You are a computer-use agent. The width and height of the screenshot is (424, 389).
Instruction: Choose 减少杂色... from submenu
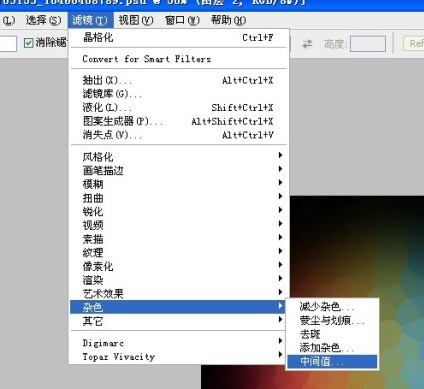click(332, 306)
